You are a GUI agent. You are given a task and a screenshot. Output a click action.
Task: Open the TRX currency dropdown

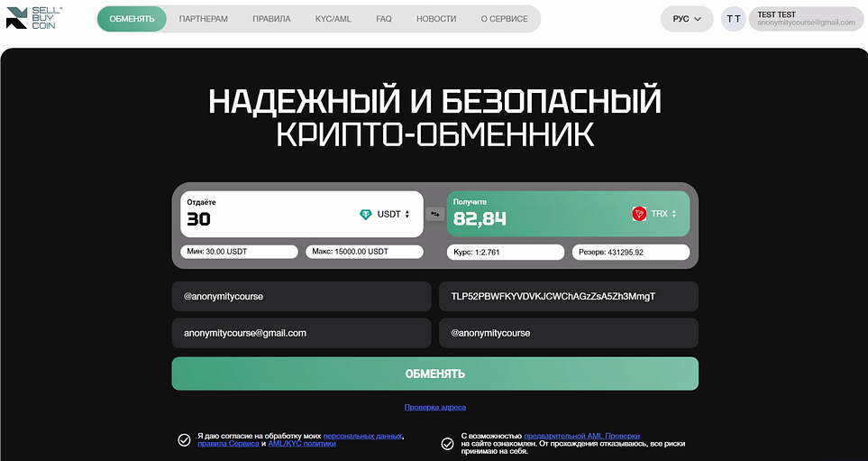(x=654, y=213)
